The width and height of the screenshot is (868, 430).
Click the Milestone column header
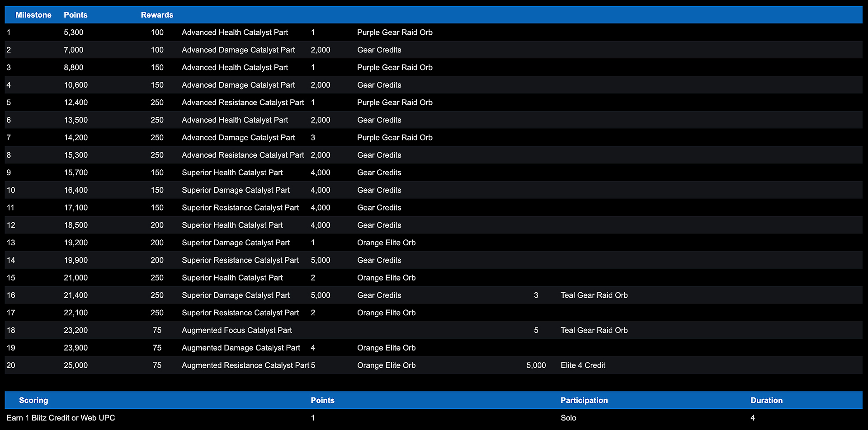[x=33, y=15]
